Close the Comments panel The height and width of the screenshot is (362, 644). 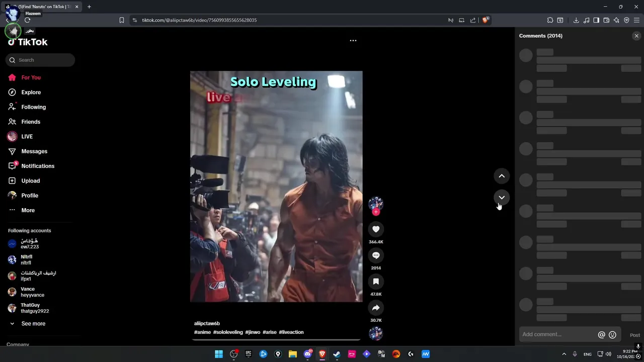636,36
